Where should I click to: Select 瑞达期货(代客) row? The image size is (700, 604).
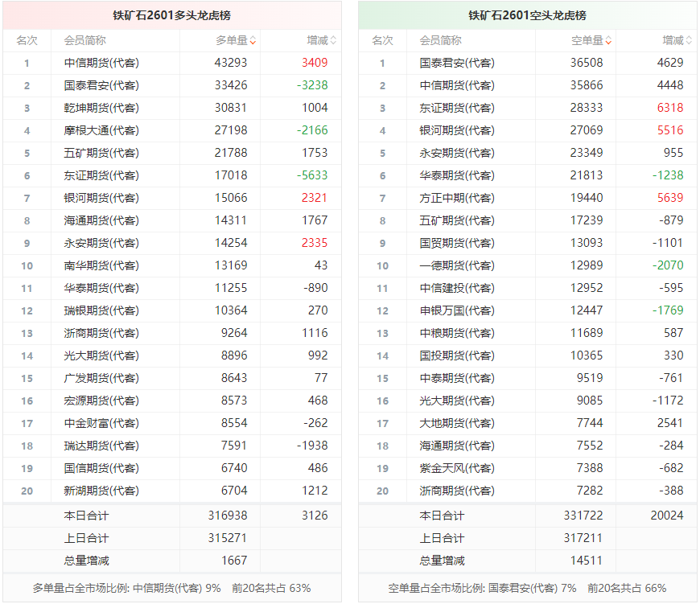coord(172,446)
